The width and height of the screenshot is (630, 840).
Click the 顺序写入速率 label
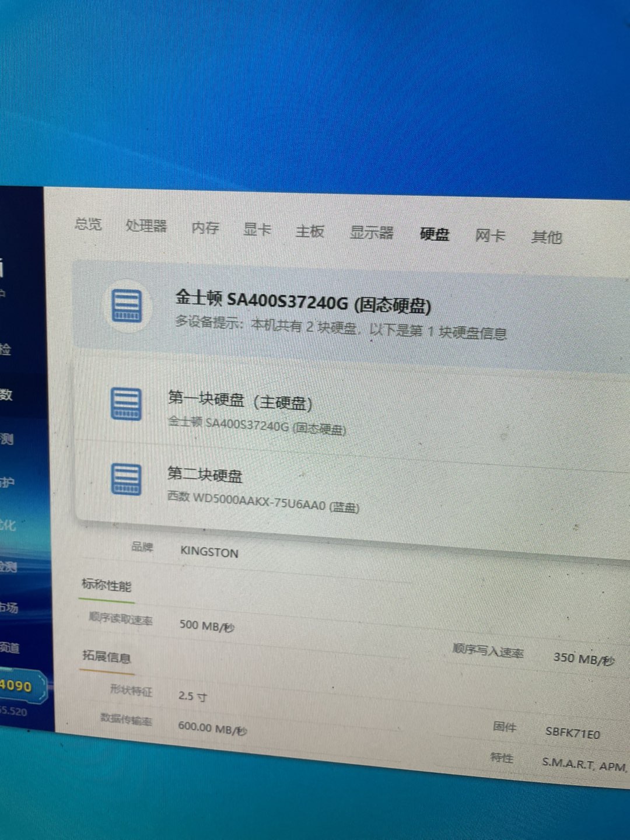tap(488, 651)
